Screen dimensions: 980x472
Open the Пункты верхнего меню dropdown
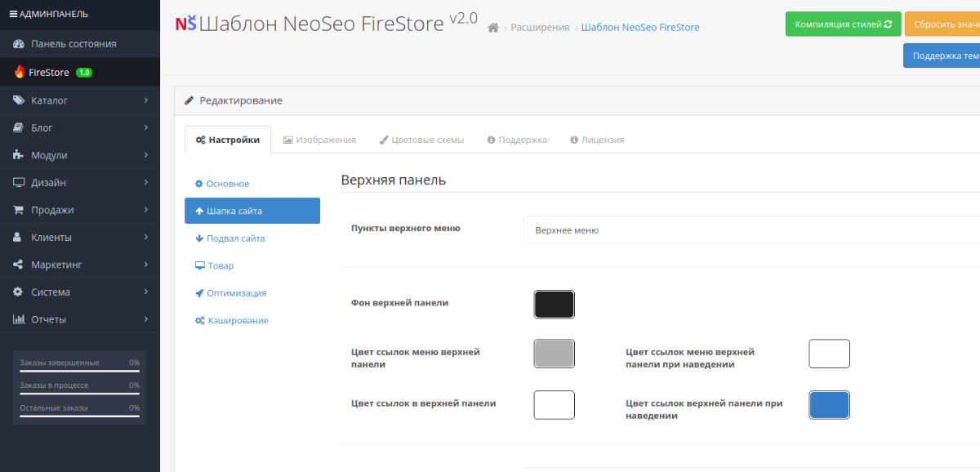tap(751, 230)
